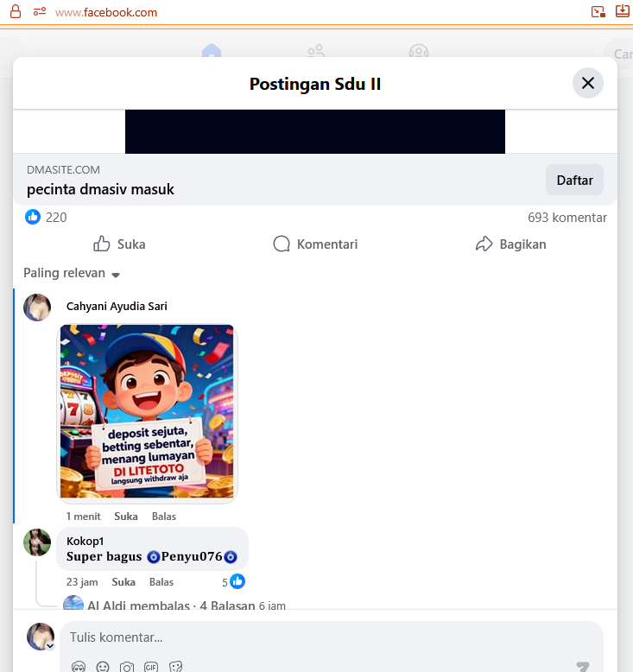Click the www.facebook.com address bar

click(x=106, y=12)
